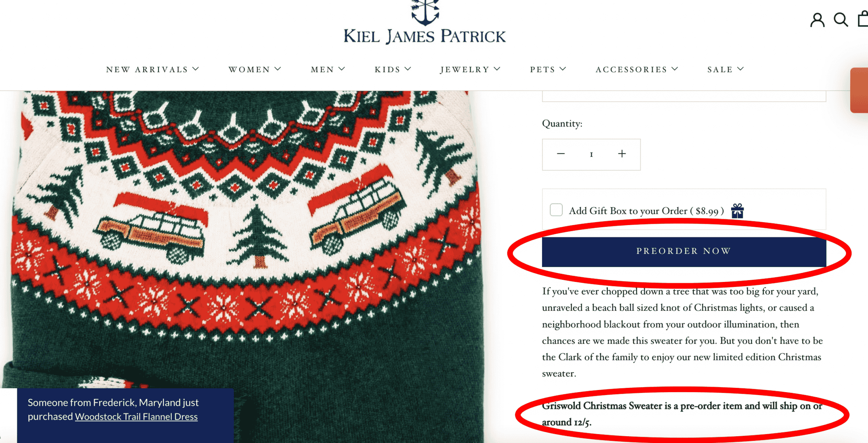Open the Accessories menu
This screenshot has height=443, width=868.
pyautogui.click(x=637, y=70)
